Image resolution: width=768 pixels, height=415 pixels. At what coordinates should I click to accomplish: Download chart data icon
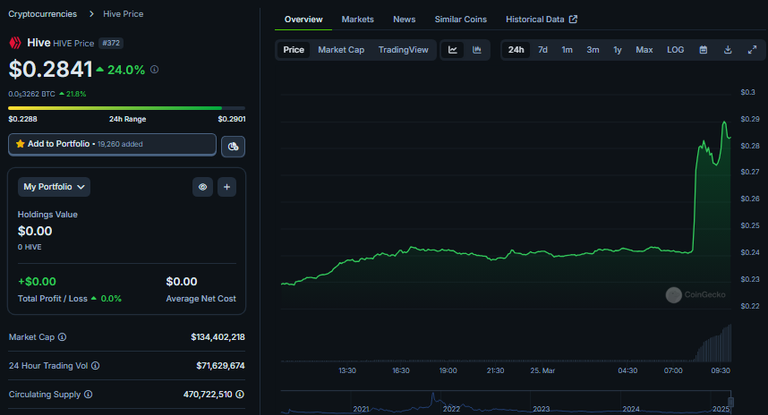[728, 50]
